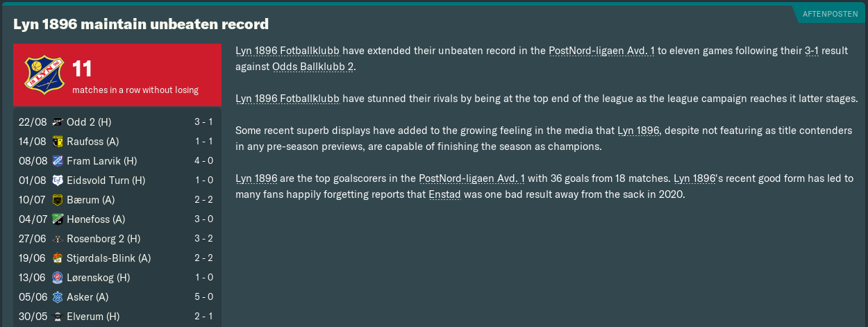Click the Fram Larvik team badge
The width and height of the screenshot is (868, 327).
point(57,161)
